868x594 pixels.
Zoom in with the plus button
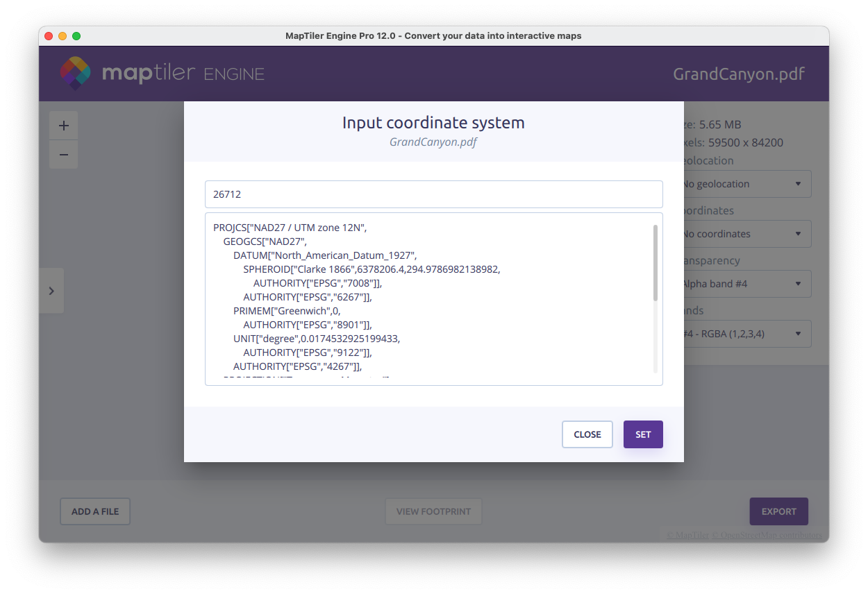(64, 126)
